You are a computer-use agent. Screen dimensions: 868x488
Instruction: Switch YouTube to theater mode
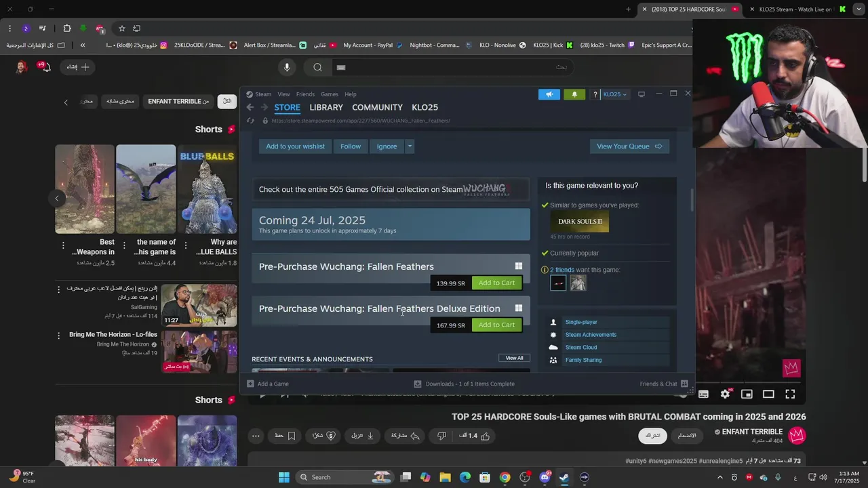pos(768,394)
